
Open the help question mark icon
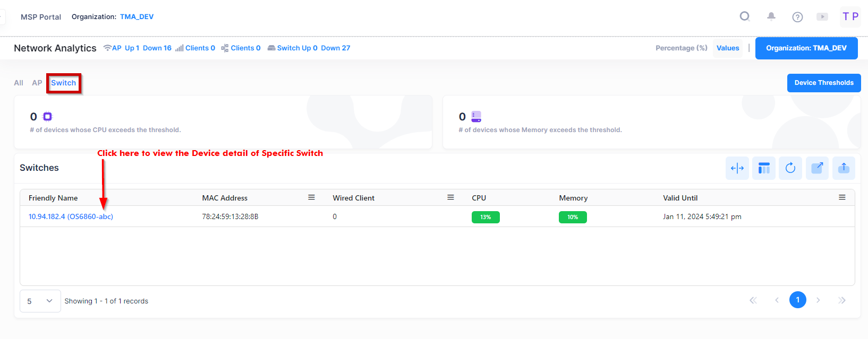pyautogui.click(x=797, y=17)
